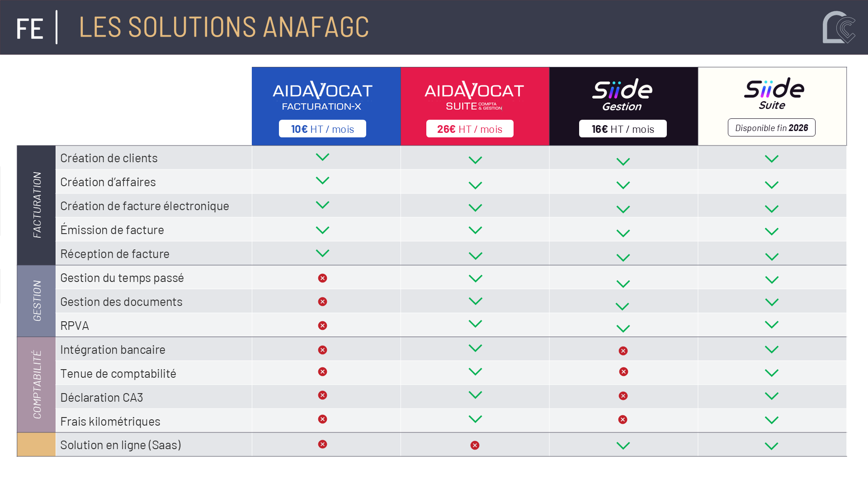Click the AidAvocat Suite logo

(474, 96)
